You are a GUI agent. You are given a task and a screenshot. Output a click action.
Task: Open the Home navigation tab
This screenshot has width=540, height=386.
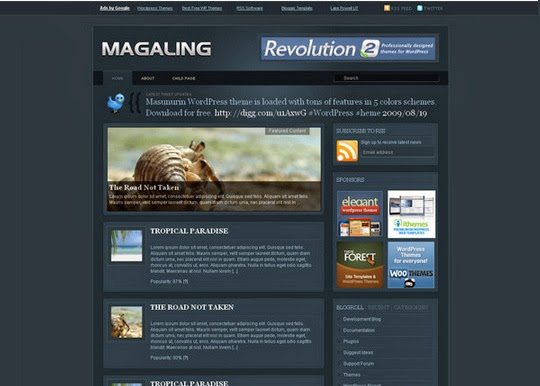pos(117,78)
